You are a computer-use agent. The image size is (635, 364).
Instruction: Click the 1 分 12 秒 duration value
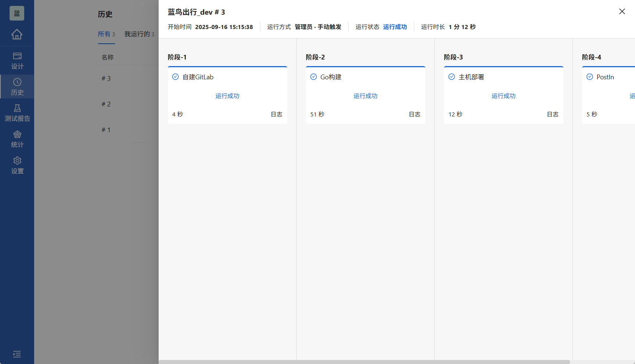[x=462, y=27]
